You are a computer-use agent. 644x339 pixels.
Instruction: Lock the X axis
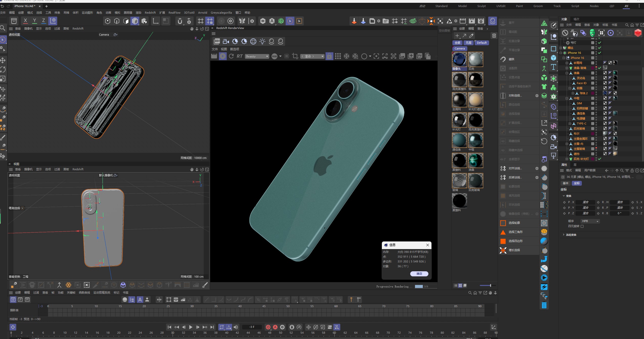pyautogui.click(x=25, y=21)
